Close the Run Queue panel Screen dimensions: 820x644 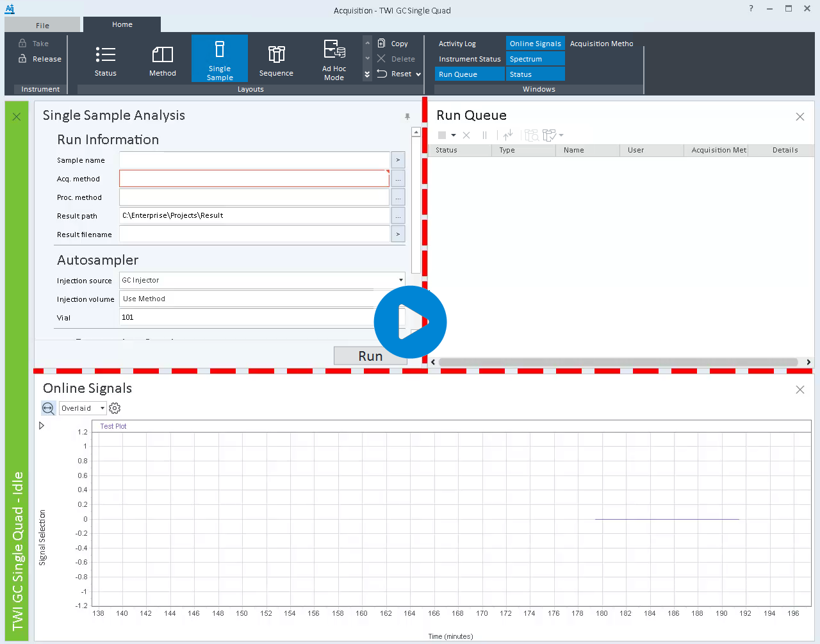pos(800,117)
